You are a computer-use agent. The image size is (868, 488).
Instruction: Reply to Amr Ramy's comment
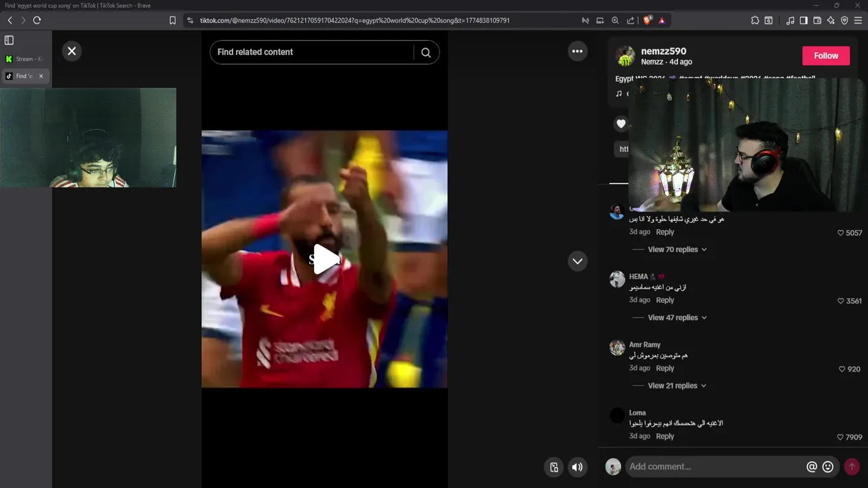pos(665,368)
